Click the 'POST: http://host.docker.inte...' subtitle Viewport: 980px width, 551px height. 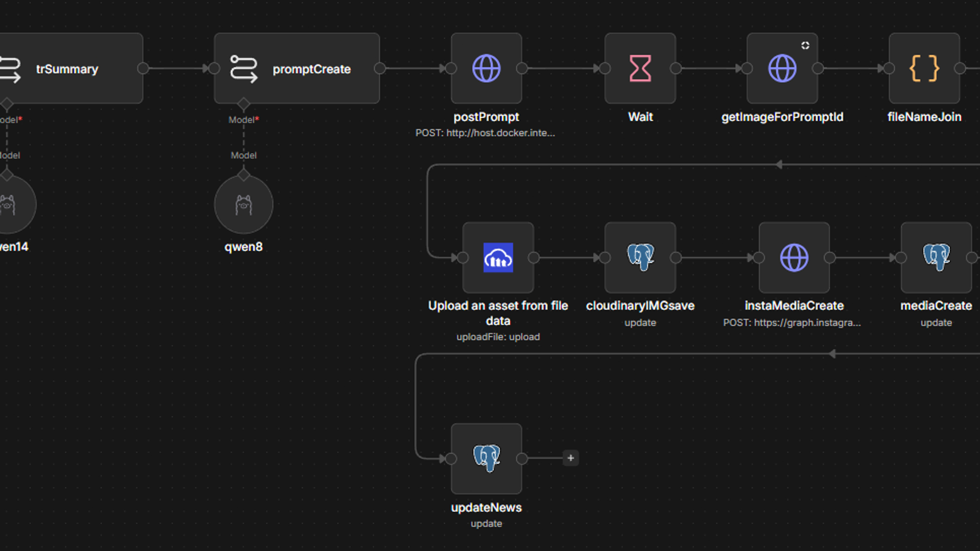[x=485, y=133]
